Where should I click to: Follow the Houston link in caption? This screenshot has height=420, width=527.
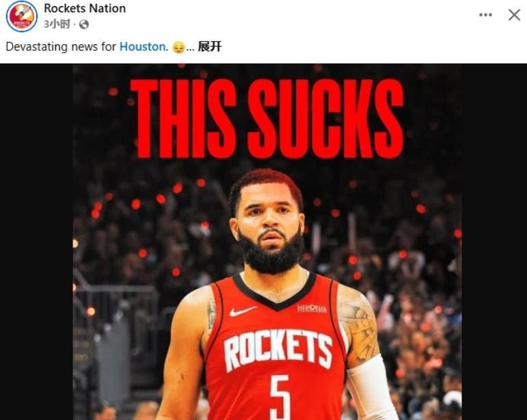tap(142, 46)
